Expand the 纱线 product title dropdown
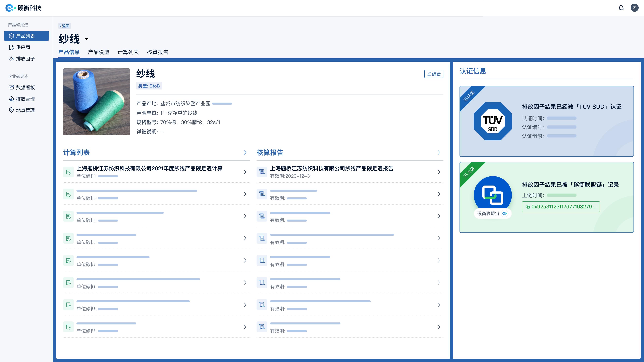 point(87,39)
